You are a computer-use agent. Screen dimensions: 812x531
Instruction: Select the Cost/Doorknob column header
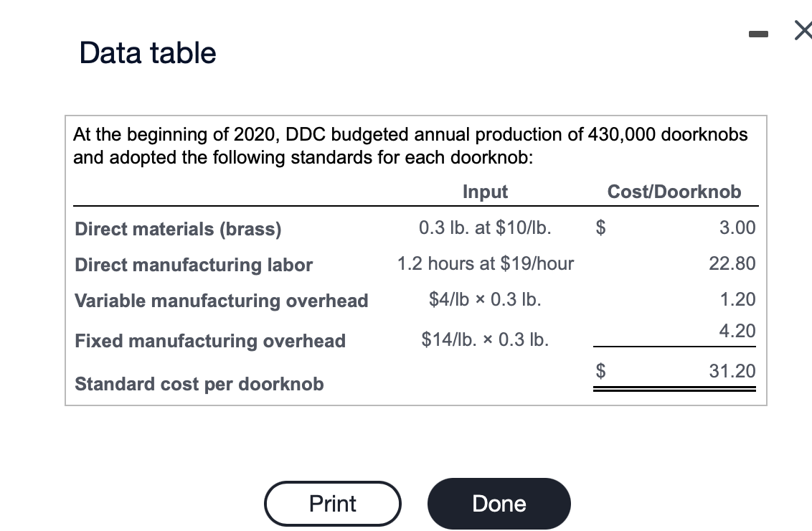coord(674,192)
